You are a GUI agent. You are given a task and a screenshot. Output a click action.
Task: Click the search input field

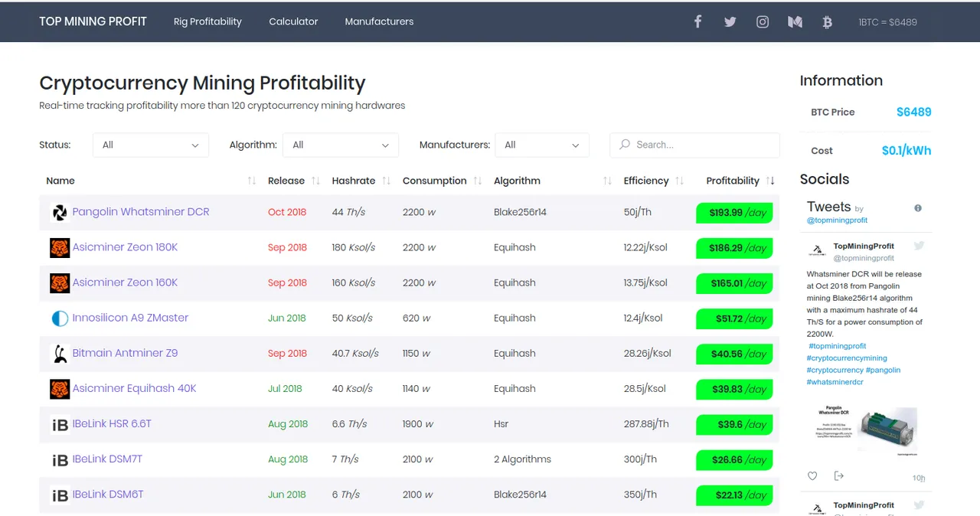(x=694, y=145)
